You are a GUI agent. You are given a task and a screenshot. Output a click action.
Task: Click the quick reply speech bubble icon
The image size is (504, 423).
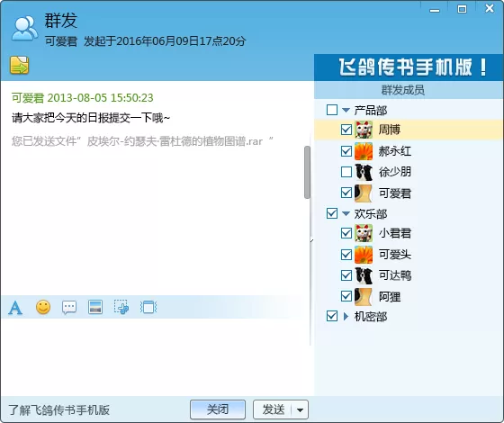point(69,307)
